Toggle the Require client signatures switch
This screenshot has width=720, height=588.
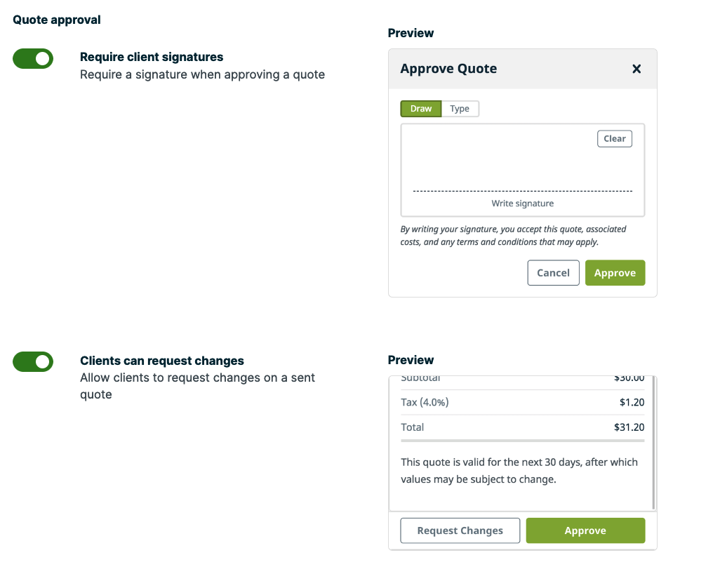33,59
